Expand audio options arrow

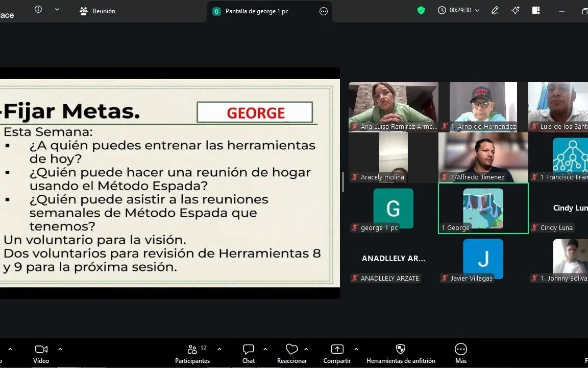click(x=10, y=349)
